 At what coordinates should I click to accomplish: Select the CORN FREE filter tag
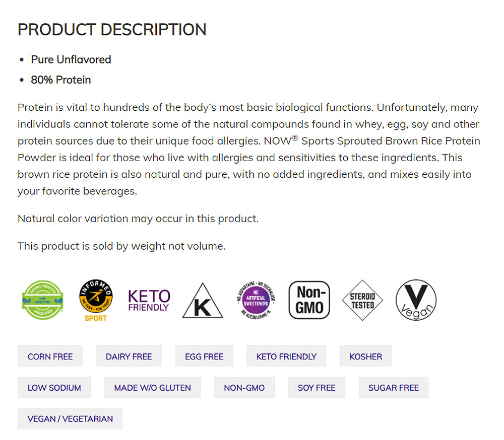(x=50, y=356)
